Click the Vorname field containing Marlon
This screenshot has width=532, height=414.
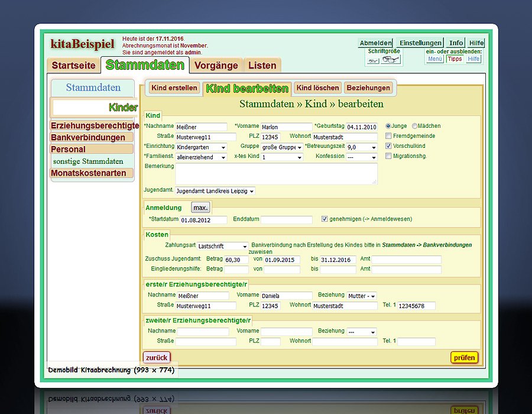(x=286, y=127)
